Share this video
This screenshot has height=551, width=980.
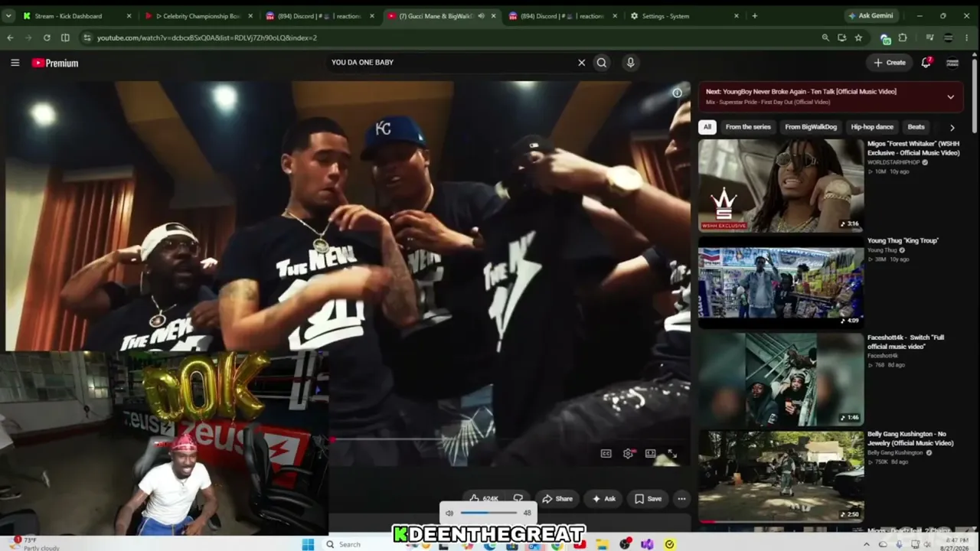coord(558,499)
